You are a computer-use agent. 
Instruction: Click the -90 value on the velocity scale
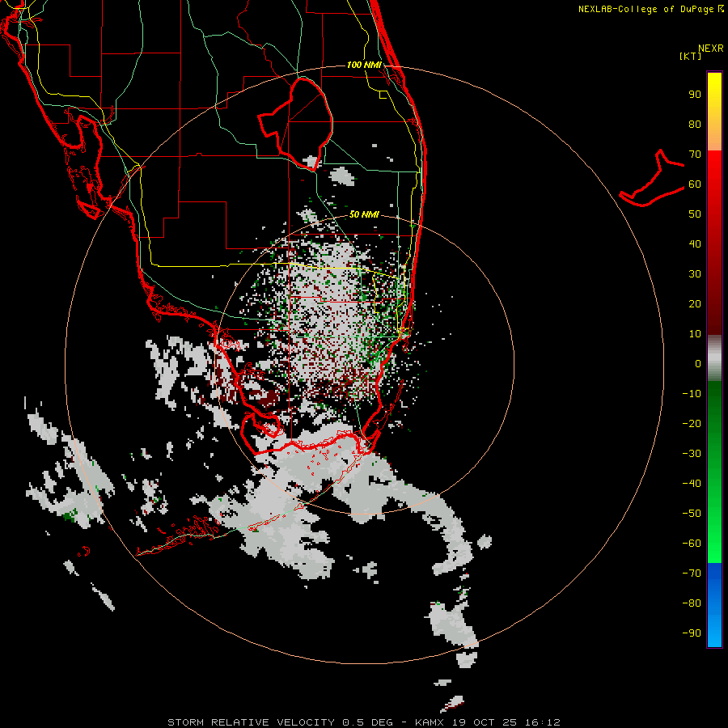coord(692,633)
